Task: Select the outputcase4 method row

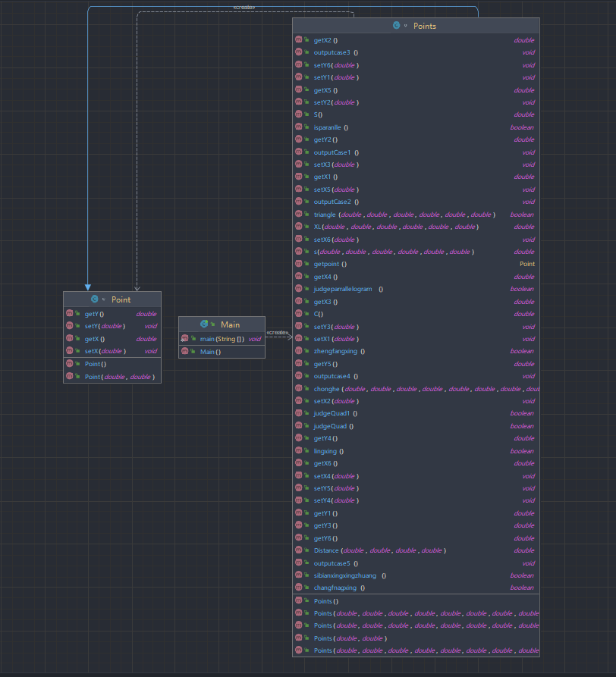Action: [x=416, y=376]
